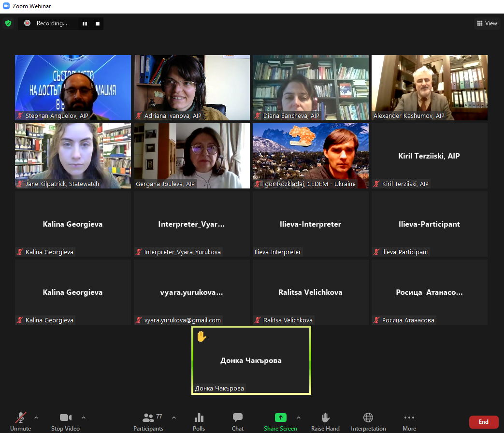Open the More options ellipsis
Image resolution: width=504 pixels, height=433 pixels.
click(409, 418)
